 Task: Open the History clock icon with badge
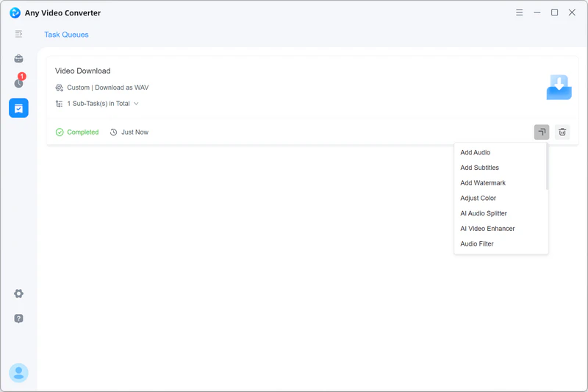(18, 83)
